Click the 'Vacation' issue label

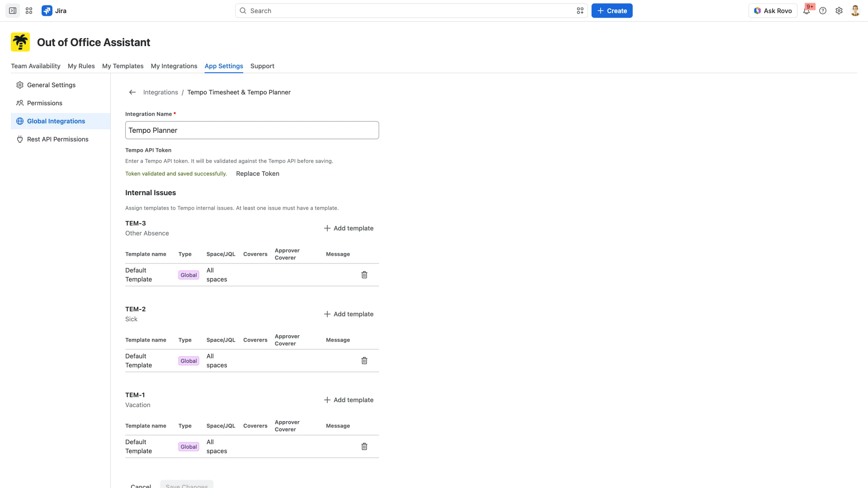pos(137,405)
